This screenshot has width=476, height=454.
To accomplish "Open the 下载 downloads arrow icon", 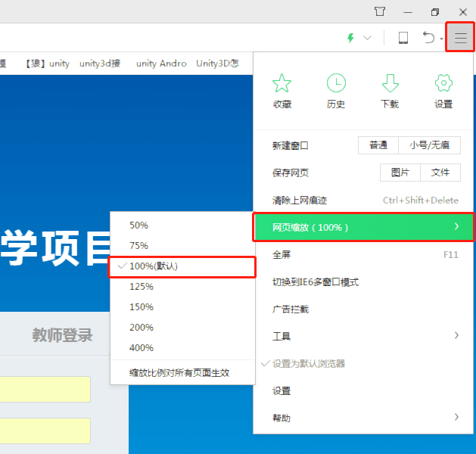I will [390, 84].
